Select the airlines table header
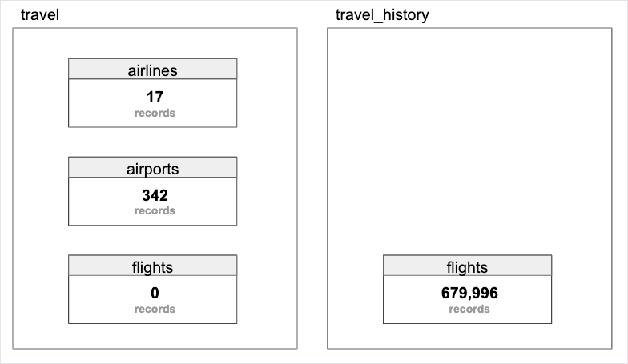 (x=152, y=70)
